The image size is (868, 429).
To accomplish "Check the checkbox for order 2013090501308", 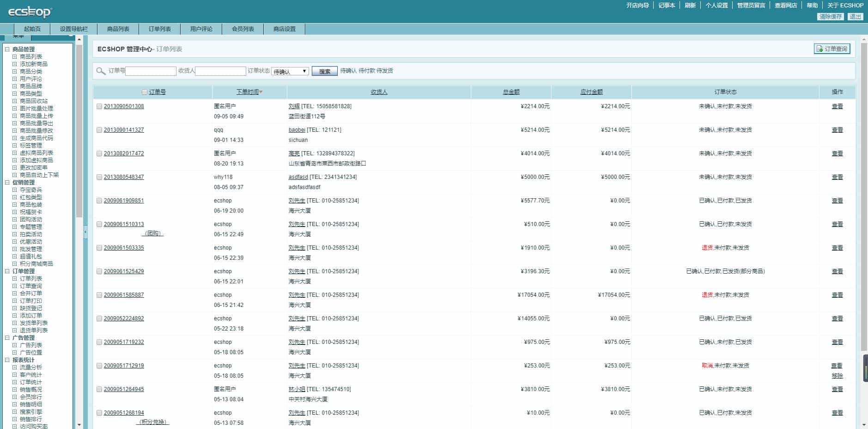I will 99,106.
